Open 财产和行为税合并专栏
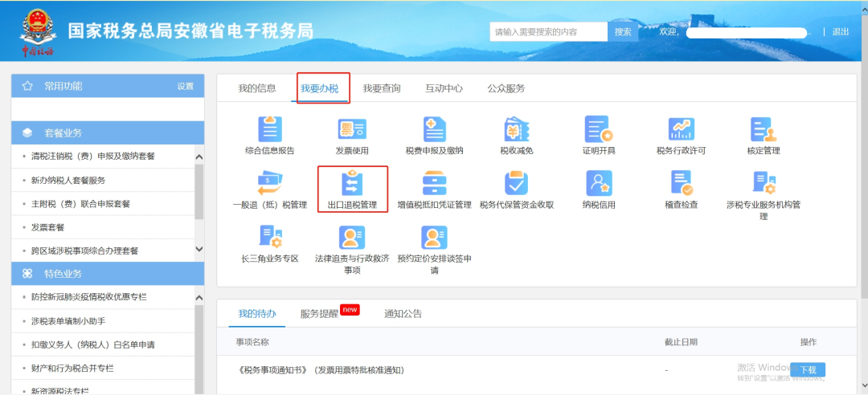Image resolution: width=868 pixels, height=395 pixels. (x=72, y=368)
